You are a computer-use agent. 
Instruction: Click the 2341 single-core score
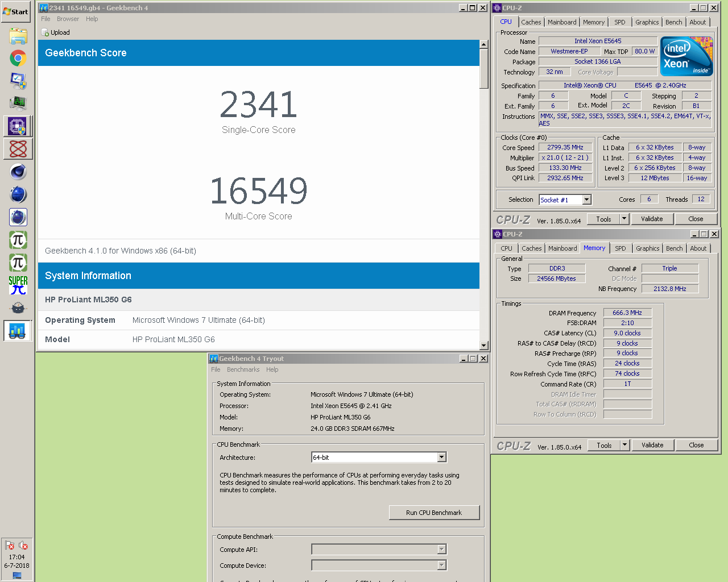pos(259,105)
